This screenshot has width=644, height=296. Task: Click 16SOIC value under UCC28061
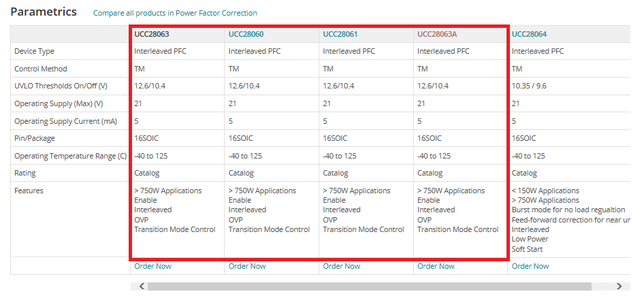[x=335, y=138]
